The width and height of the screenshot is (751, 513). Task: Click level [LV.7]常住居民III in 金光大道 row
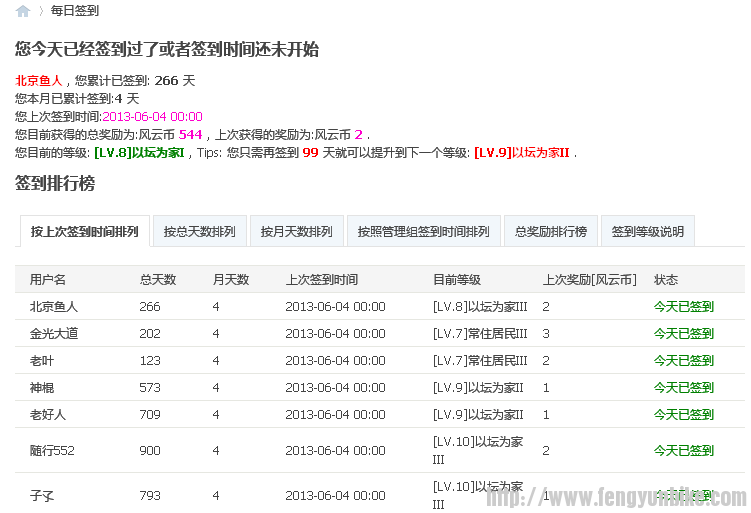pos(480,333)
